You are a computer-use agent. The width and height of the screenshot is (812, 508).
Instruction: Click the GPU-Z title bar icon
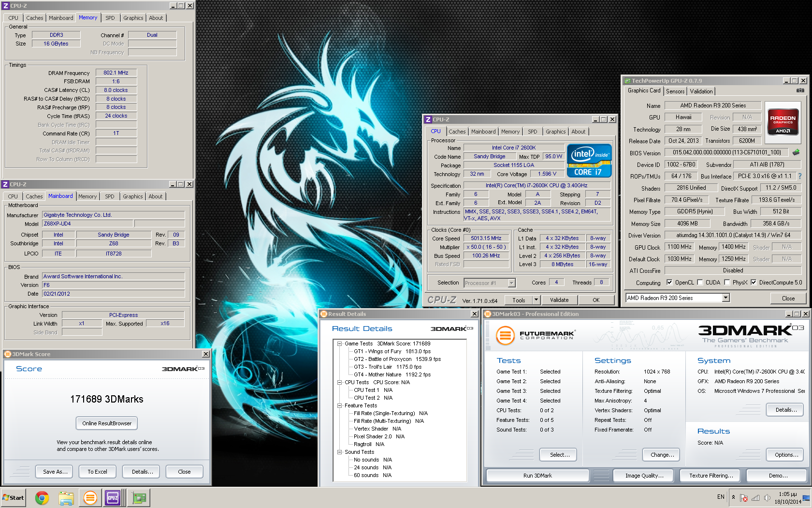coord(627,81)
